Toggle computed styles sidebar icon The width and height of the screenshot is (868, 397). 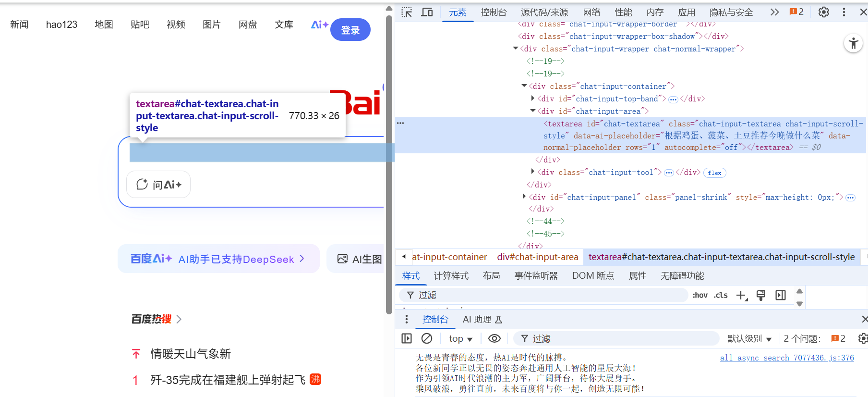pyautogui.click(x=781, y=295)
